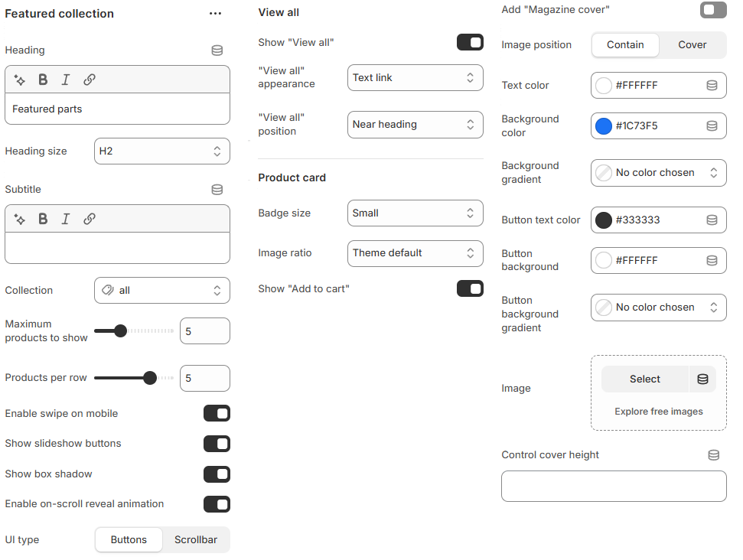
Task: Open the ellipsis menu on Featured collection
Action: [215, 13]
